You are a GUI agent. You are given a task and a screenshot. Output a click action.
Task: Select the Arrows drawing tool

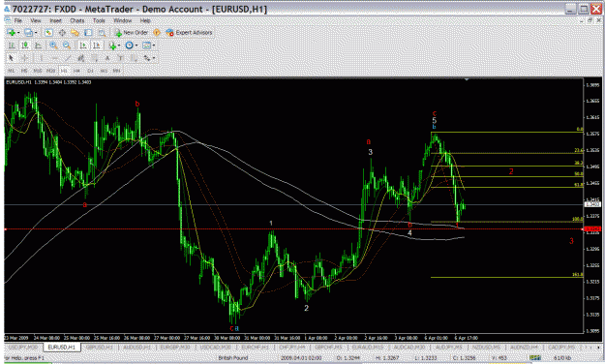coord(146,58)
